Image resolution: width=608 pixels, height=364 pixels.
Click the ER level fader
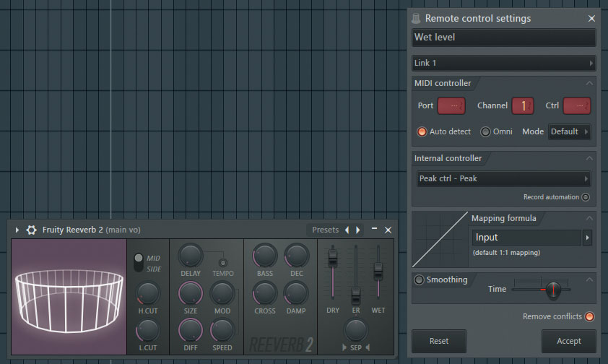(355, 297)
